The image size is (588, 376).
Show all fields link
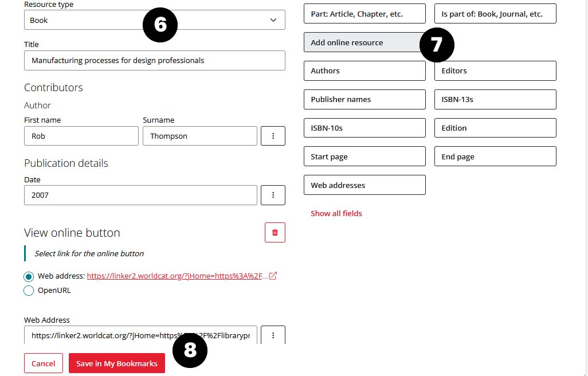(336, 213)
